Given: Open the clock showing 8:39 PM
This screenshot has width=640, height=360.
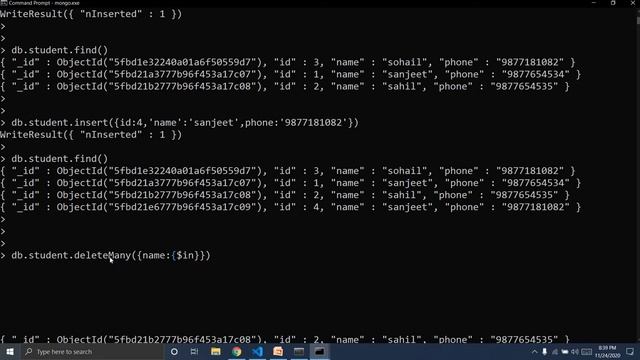Looking at the screenshot, I should tap(607, 351).
